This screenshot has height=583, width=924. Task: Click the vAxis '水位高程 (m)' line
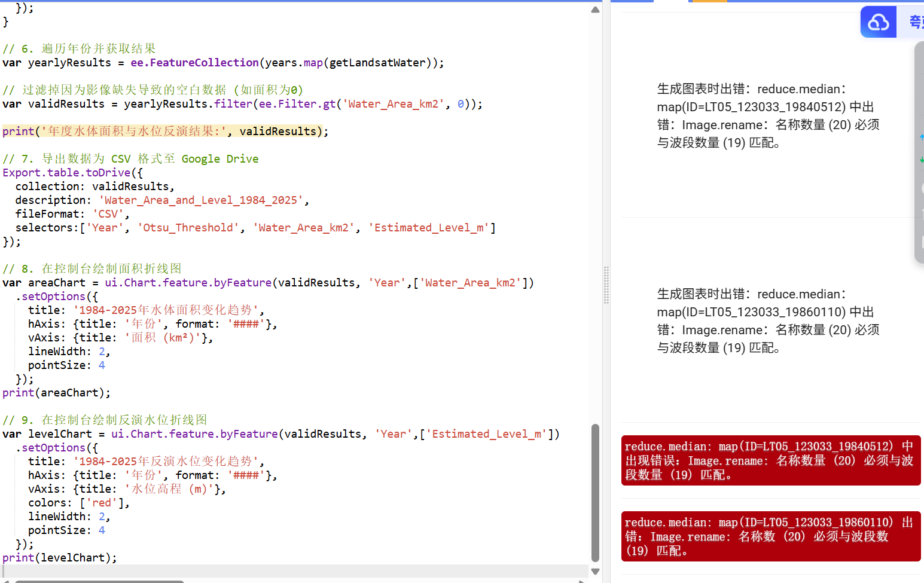pos(127,489)
